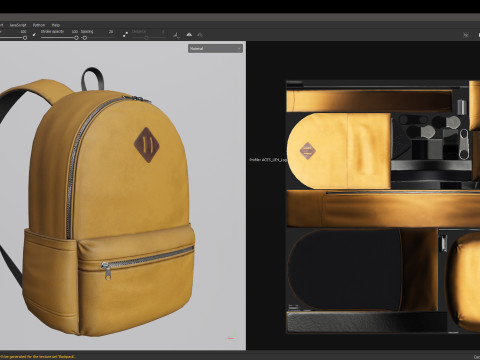This screenshot has width=480, height=360.
Task: Adjust the Stroke opacity slider
Action: point(60,38)
